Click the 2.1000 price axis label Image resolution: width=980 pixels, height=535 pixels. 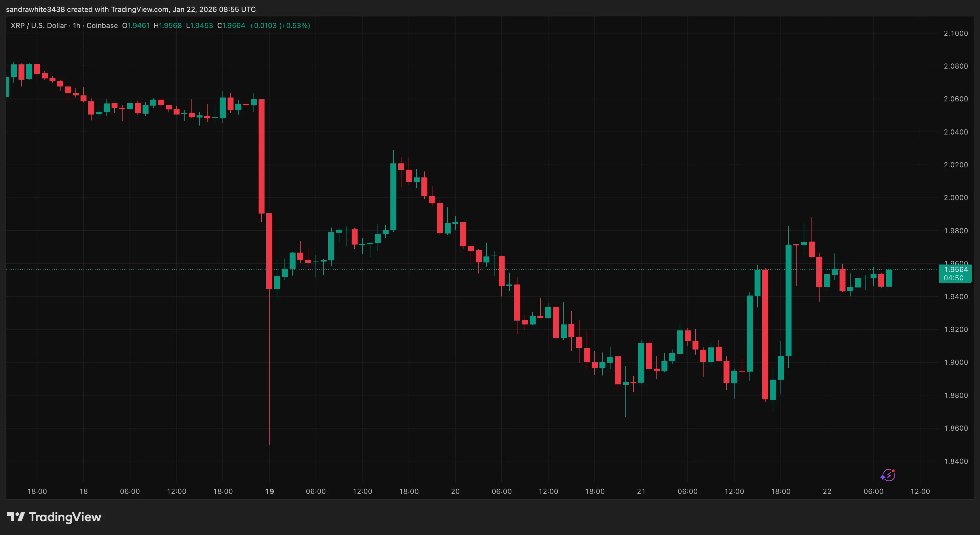[956, 33]
